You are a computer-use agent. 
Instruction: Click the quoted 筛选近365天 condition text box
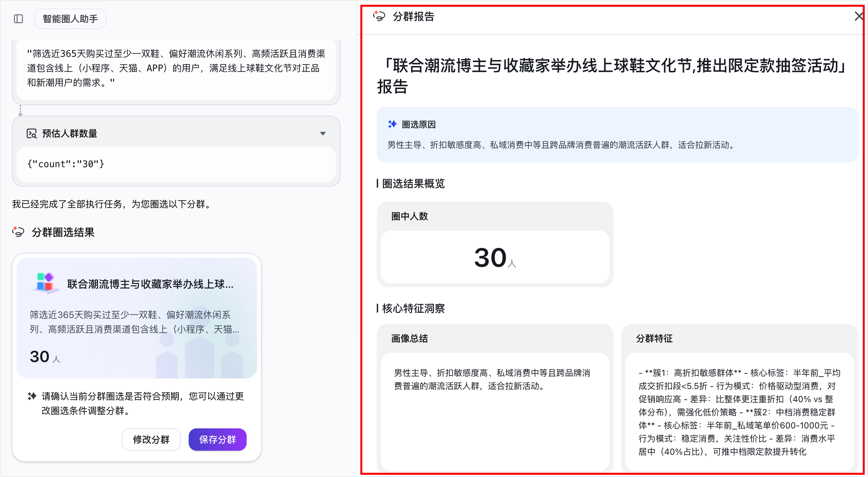pyautogui.click(x=176, y=68)
